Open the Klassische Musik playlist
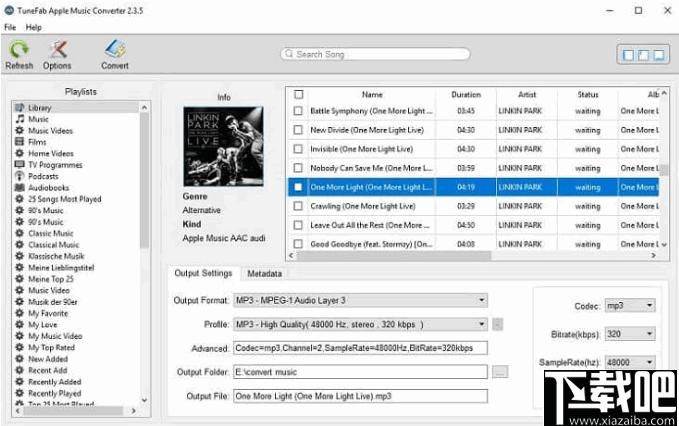Image resolution: width=679 pixels, height=426 pixels. point(56,256)
